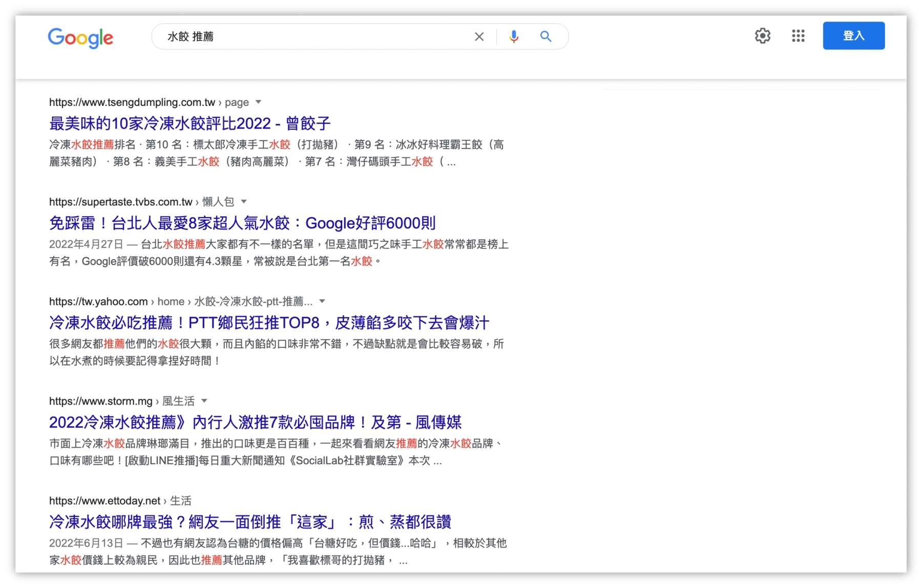Expand the supertaste.tvbs.com.tw result options arrow
This screenshot has width=922, height=588.
tap(244, 201)
